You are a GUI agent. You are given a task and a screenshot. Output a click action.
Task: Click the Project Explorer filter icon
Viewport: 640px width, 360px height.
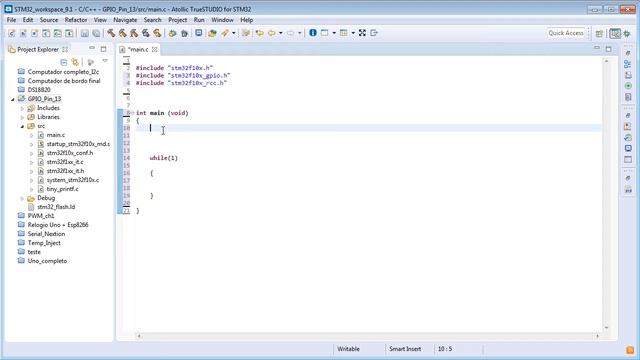[91, 62]
